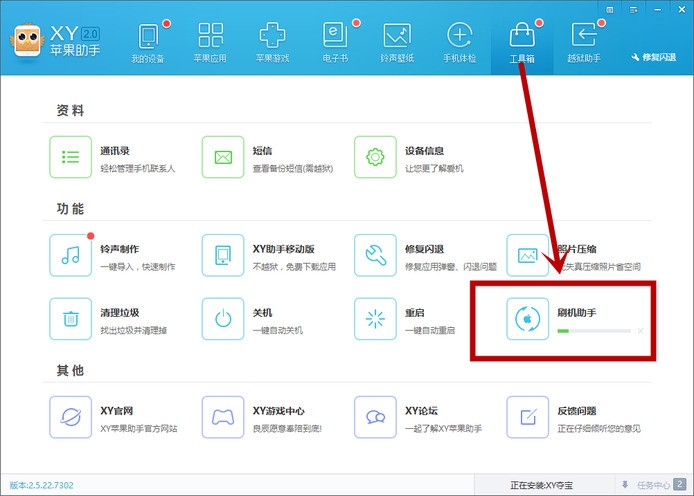694x496 pixels.
Task: Click 不越狱，免费下载应用 description
Action: point(294,267)
